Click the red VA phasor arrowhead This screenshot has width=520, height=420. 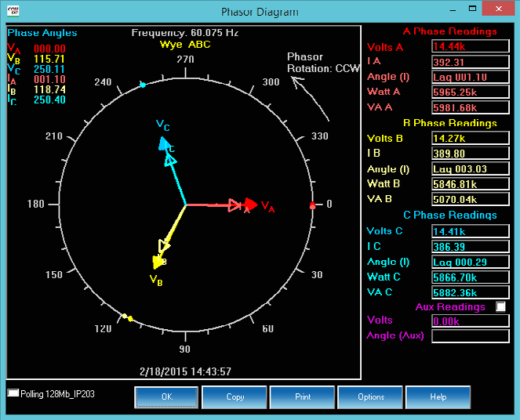tap(251, 205)
